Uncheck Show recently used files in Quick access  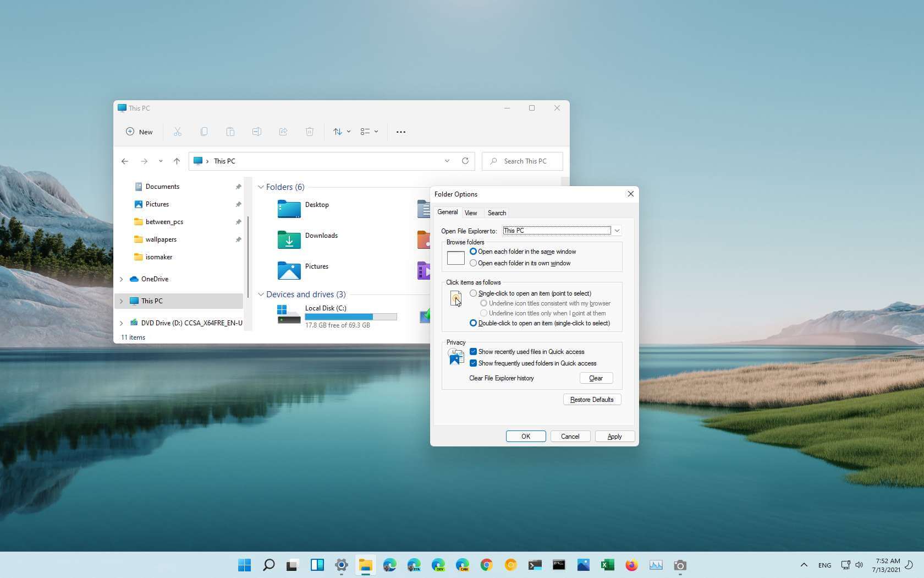click(x=473, y=351)
